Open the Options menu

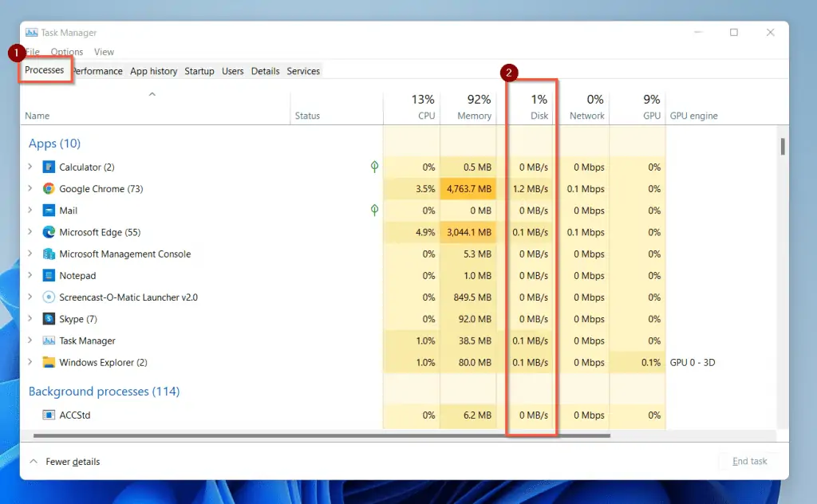[67, 52]
